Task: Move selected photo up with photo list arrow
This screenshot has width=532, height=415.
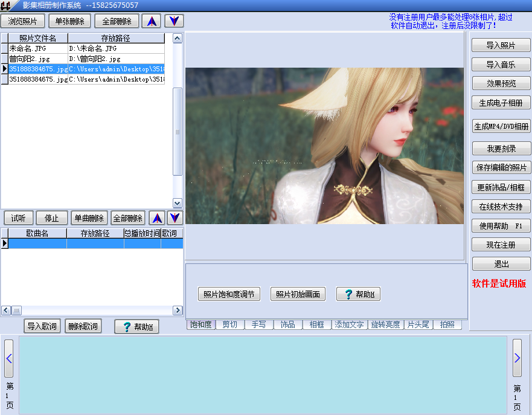Action: (152, 21)
